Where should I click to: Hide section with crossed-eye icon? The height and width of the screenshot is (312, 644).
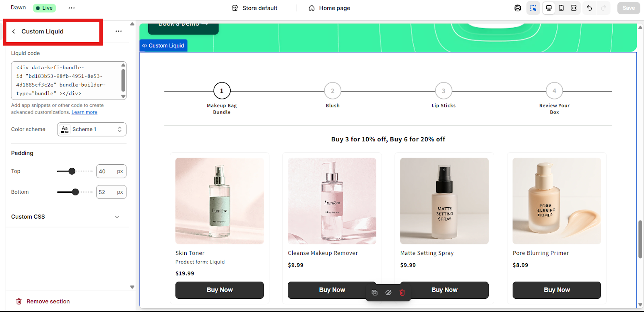click(388, 293)
